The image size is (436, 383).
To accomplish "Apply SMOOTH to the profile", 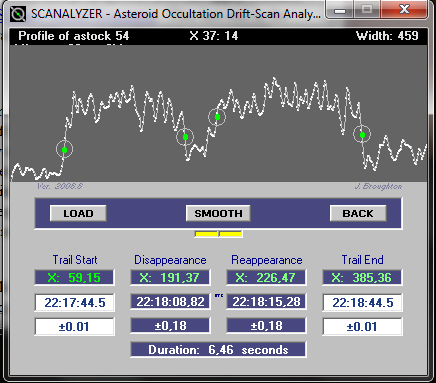I will (x=218, y=213).
